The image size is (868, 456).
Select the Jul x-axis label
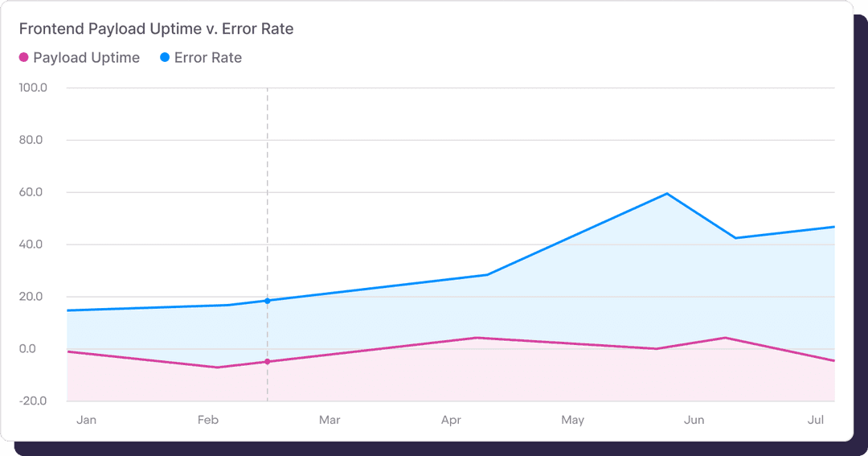pyautogui.click(x=816, y=420)
